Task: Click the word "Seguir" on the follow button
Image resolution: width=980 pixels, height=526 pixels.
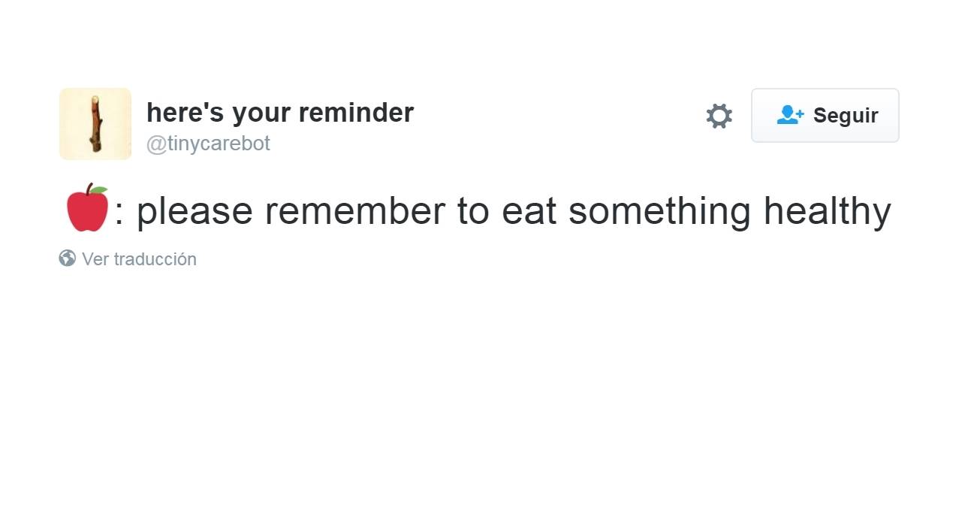Action: pyautogui.click(x=846, y=116)
